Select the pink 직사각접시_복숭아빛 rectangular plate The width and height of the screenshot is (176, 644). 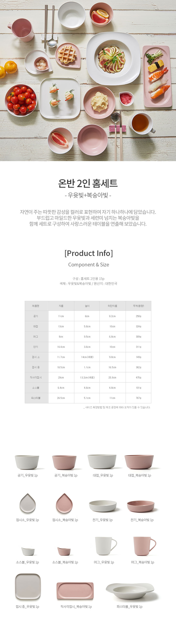pyautogui.click(x=75, y=591)
